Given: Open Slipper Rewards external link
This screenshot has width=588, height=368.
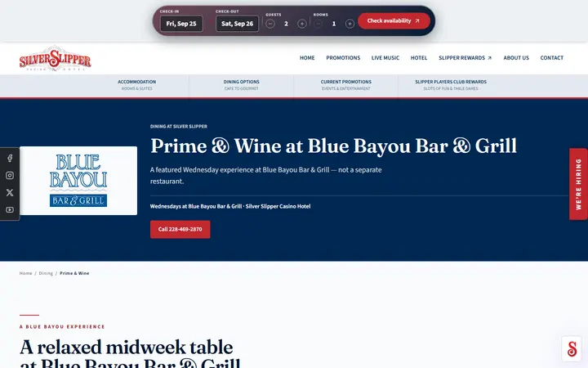Looking at the screenshot, I should [465, 58].
